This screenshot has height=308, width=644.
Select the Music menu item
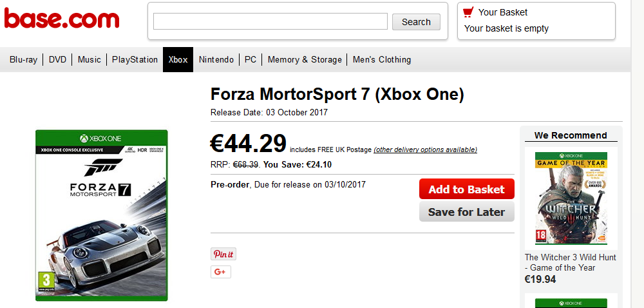[x=90, y=60]
